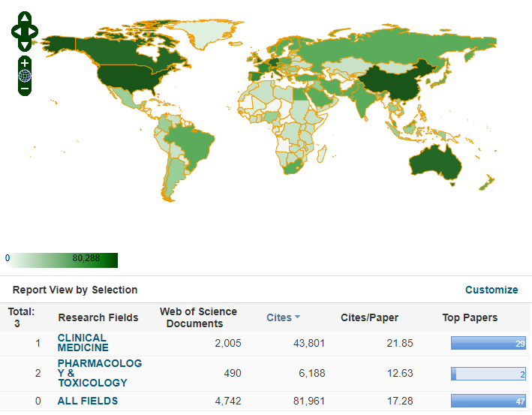This screenshot has height=415, width=532.
Task: Sort table by Cites column arrow
Action: pos(298,317)
